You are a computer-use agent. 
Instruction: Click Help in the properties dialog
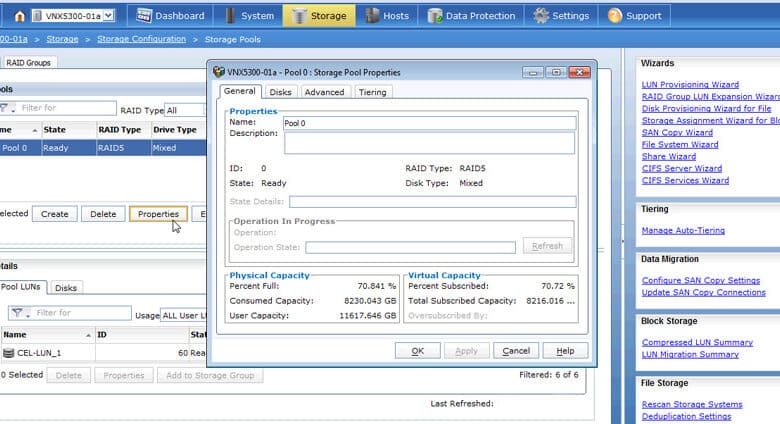coord(565,351)
